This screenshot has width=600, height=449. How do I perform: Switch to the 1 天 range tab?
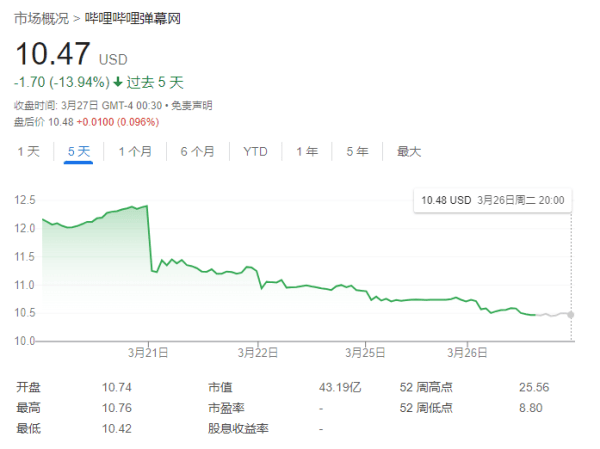tap(28, 152)
